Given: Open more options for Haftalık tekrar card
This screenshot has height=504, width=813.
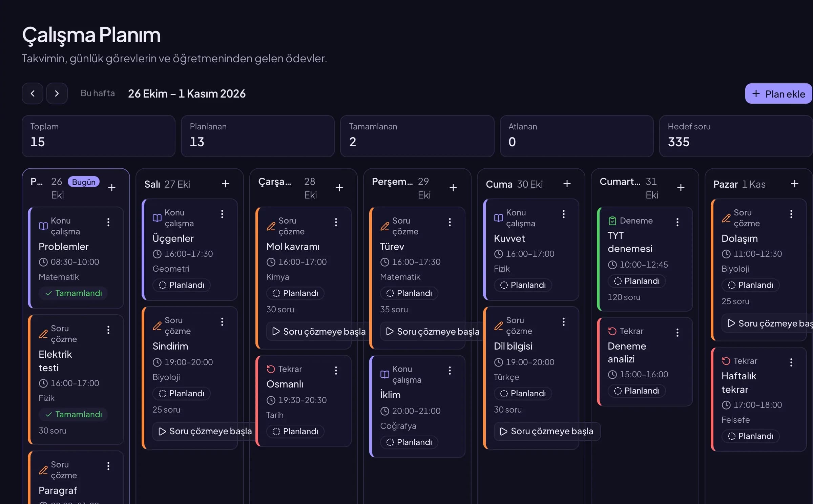Looking at the screenshot, I should click(791, 362).
